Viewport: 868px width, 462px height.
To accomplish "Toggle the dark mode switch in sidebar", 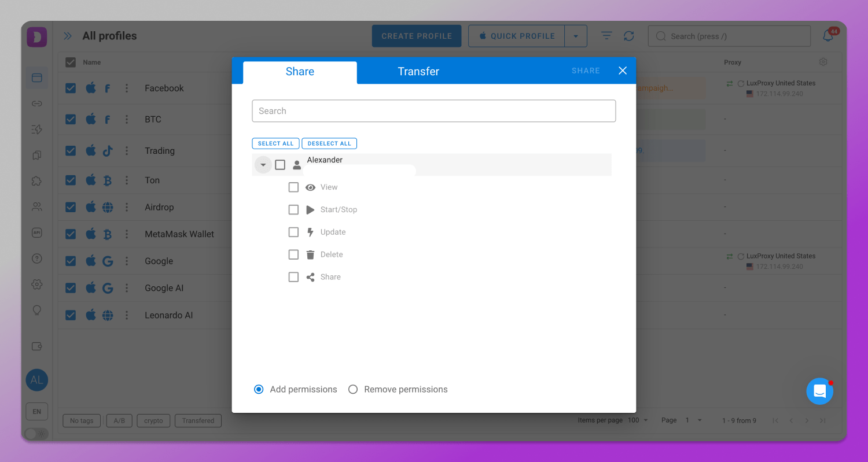I will [36, 433].
